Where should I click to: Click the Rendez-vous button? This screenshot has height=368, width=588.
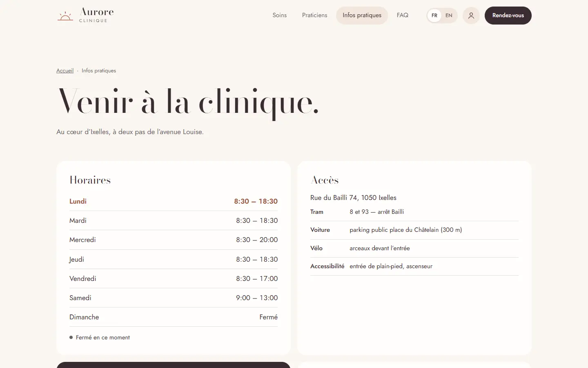(x=508, y=16)
